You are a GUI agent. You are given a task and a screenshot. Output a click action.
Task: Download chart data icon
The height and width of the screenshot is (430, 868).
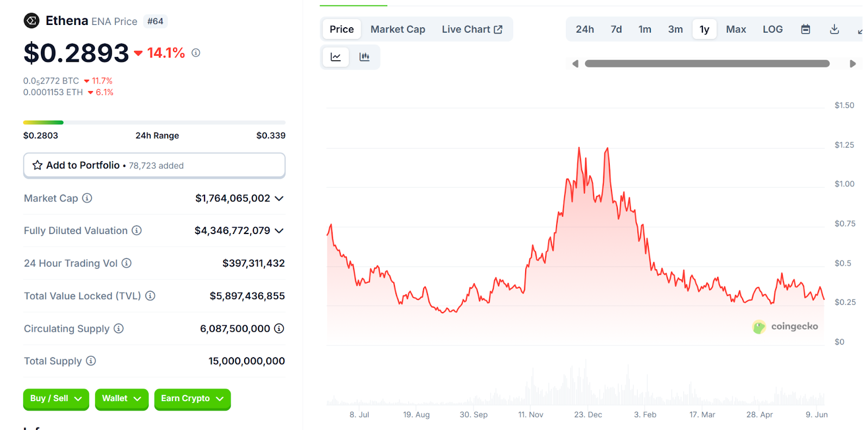tap(834, 29)
